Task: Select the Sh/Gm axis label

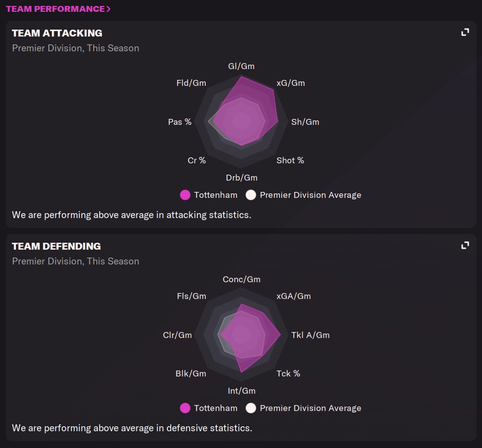Action: click(x=305, y=122)
